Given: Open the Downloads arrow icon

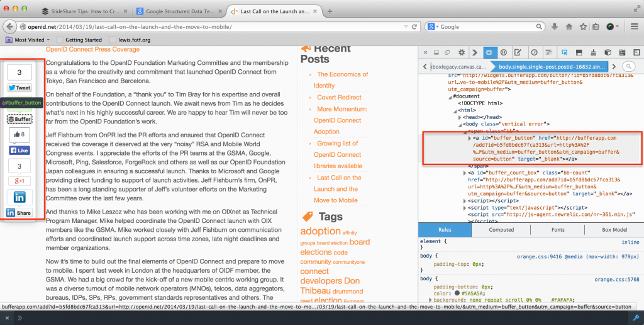Looking at the screenshot, I should [x=555, y=26].
